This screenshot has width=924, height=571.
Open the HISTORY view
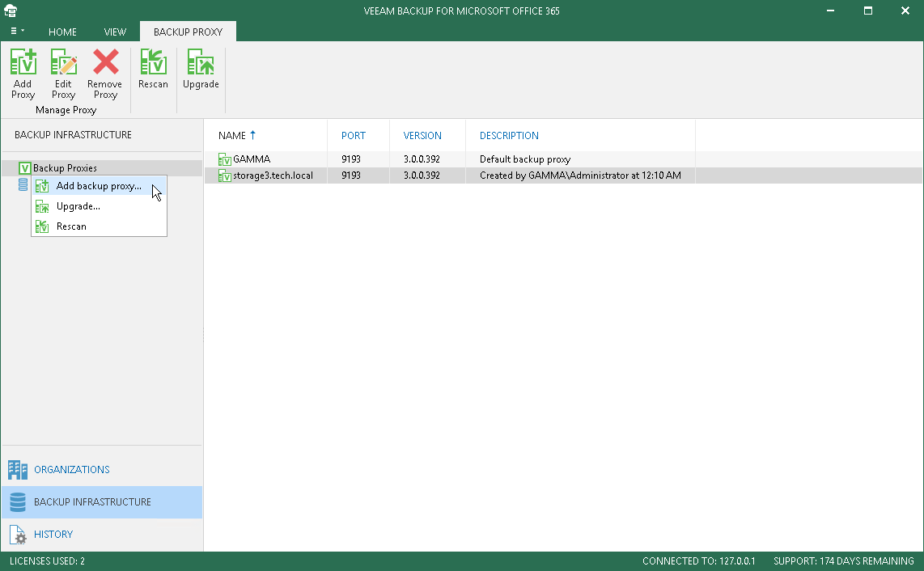click(x=101, y=535)
